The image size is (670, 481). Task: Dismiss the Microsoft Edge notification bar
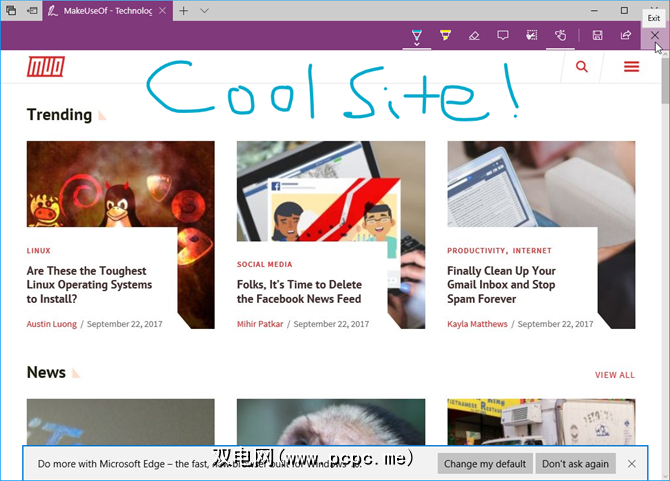631,464
